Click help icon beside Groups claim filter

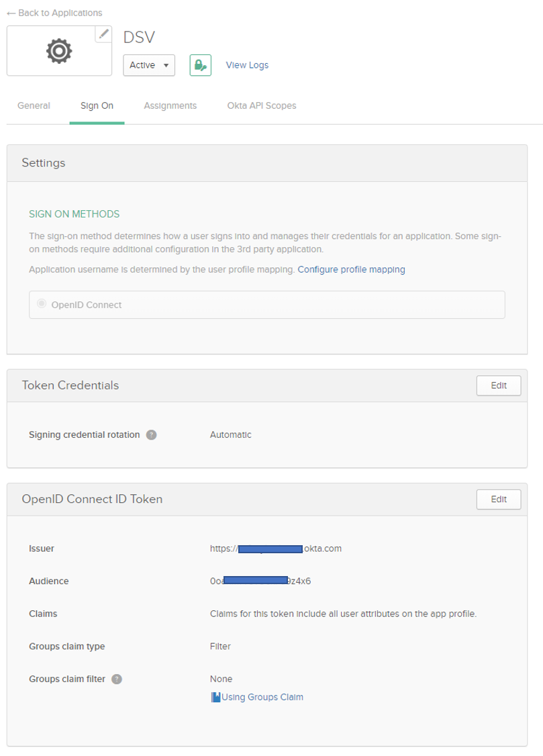tap(117, 679)
